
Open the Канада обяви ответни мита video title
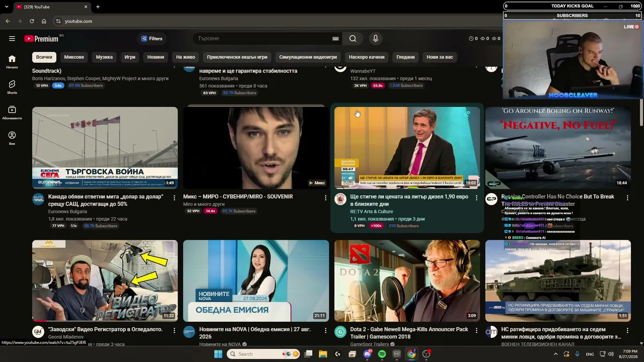106,200
